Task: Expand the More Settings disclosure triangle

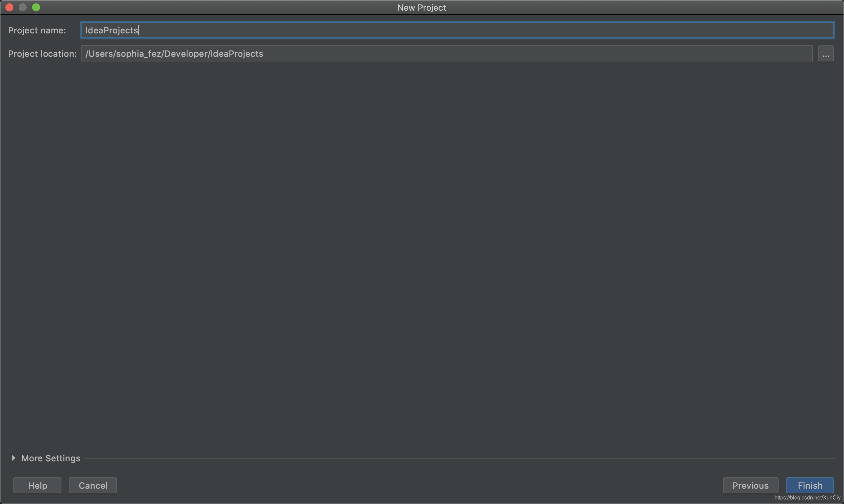Action: pyautogui.click(x=13, y=458)
